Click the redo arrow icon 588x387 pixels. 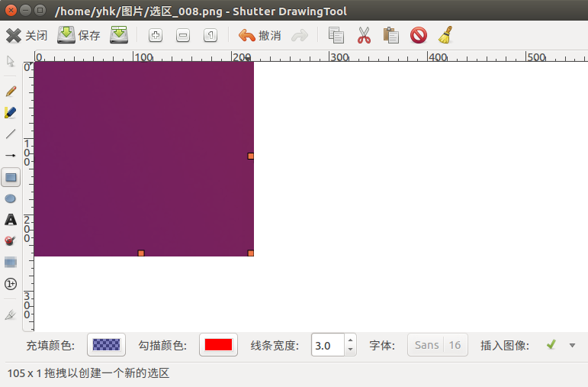tap(300, 36)
